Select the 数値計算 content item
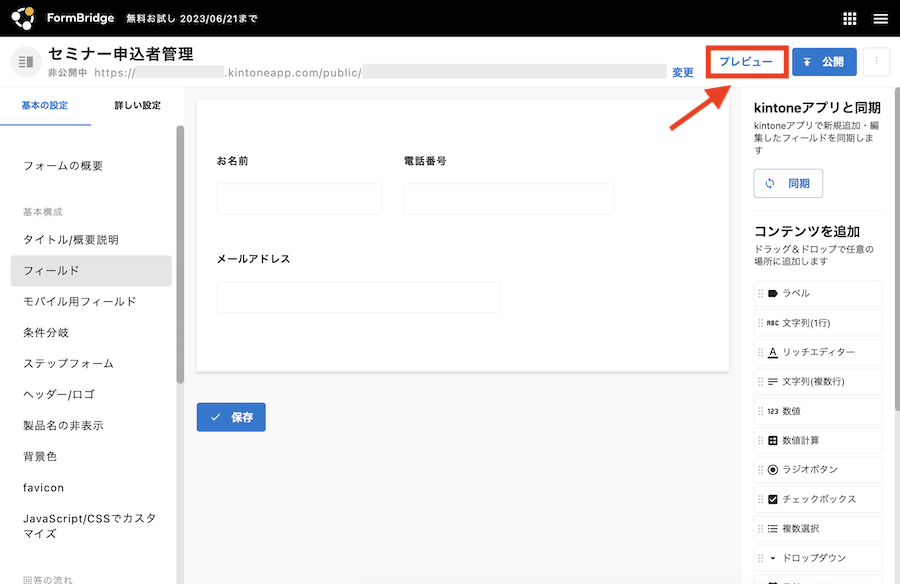 [818, 440]
